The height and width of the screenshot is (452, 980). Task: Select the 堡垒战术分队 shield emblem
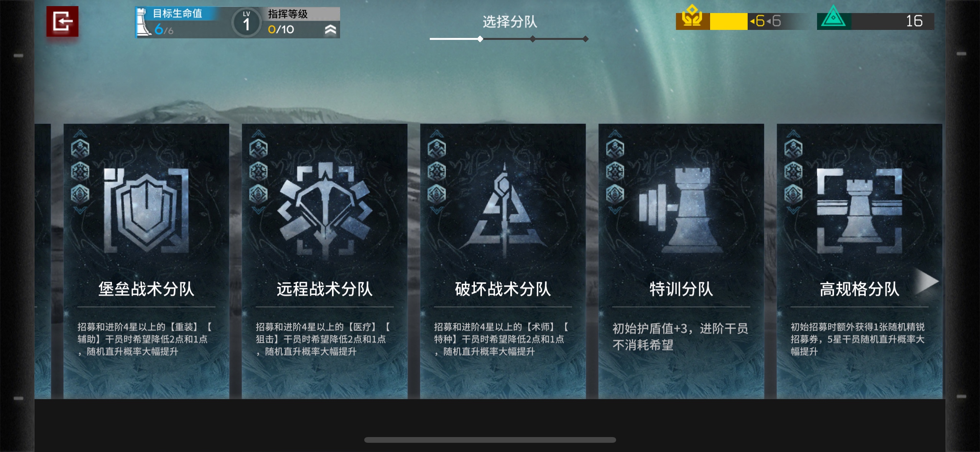pyautogui.click(x=146, y=210)
